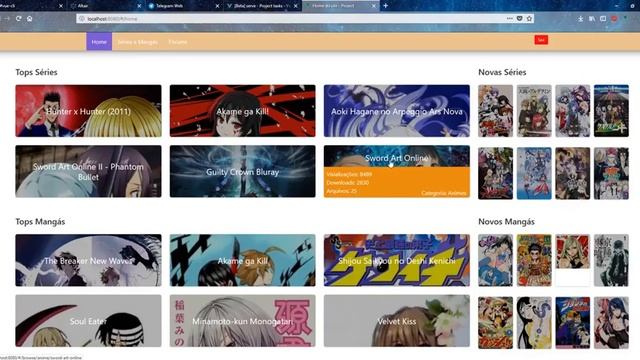Go to the browser home page icon
The image size is (640, 360).
[x=29, y=18]
